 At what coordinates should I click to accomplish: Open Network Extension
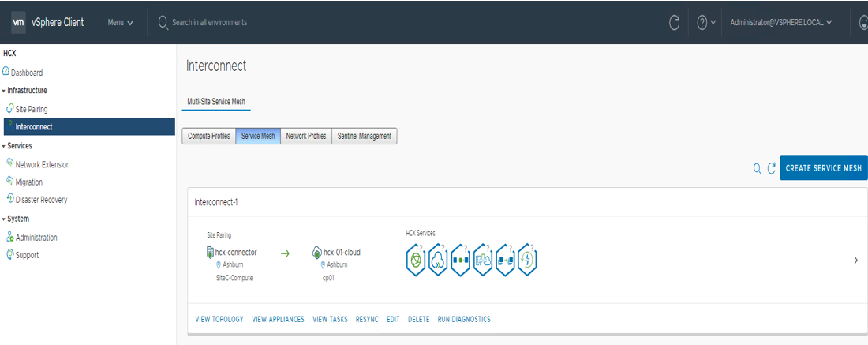[x=43, y=164]
